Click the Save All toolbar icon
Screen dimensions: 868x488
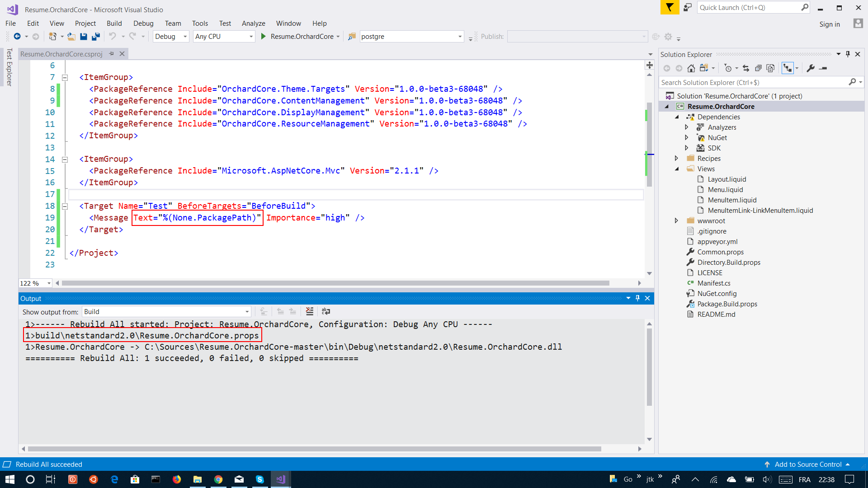coord(95,37)
